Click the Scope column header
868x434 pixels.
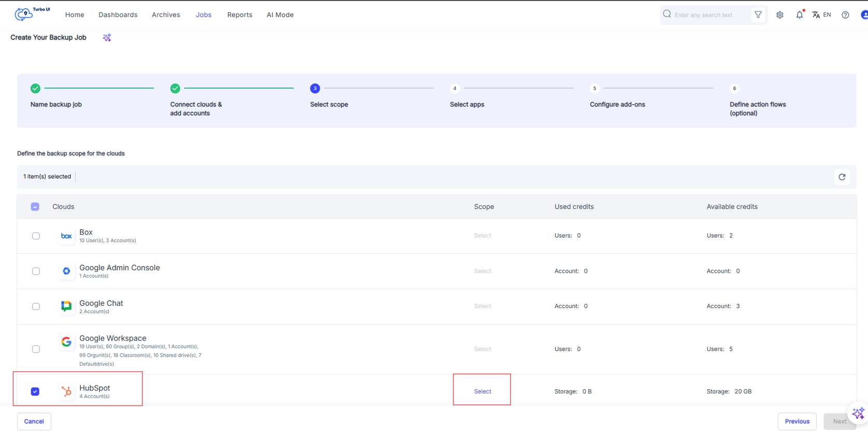tap(484, 207)
